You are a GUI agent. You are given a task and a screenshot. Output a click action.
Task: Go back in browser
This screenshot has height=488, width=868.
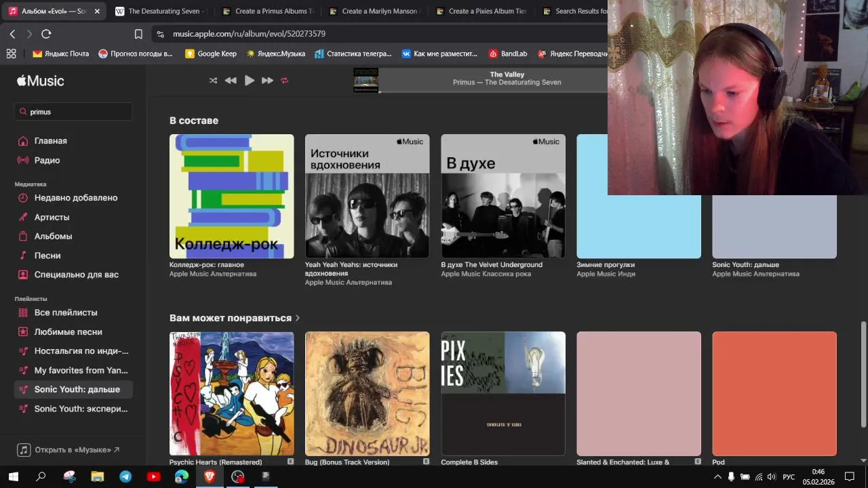(x=12, y=34)
